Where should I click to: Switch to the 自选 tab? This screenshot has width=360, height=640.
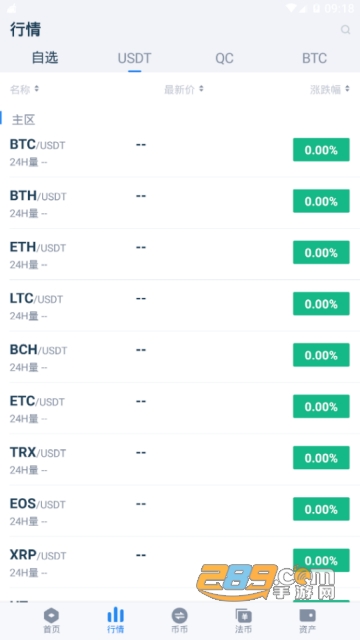(45, 58)
